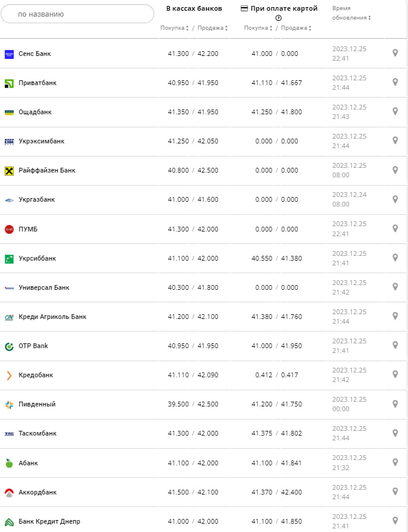Open the Креди Агриколь Банк link
Viewport: 408px width, 532px height.
click(x=52, y=317)
